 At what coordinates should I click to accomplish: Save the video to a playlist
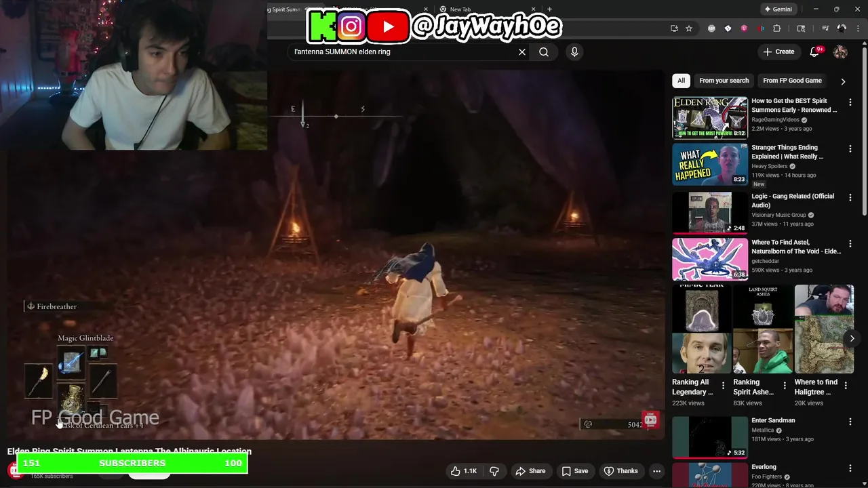[575, 471]
